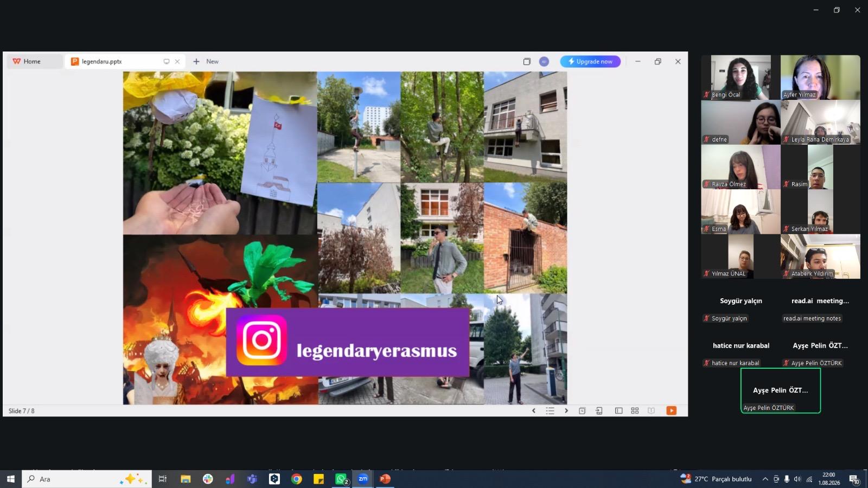Show hidden system tray icons
Screen dimensions: 868x488
(765, 479)
